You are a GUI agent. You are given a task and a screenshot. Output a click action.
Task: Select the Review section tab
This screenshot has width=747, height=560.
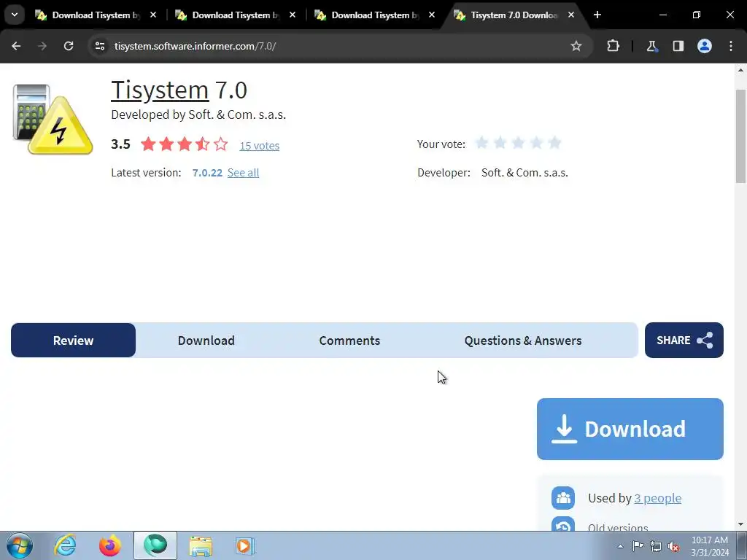[74, 340]
